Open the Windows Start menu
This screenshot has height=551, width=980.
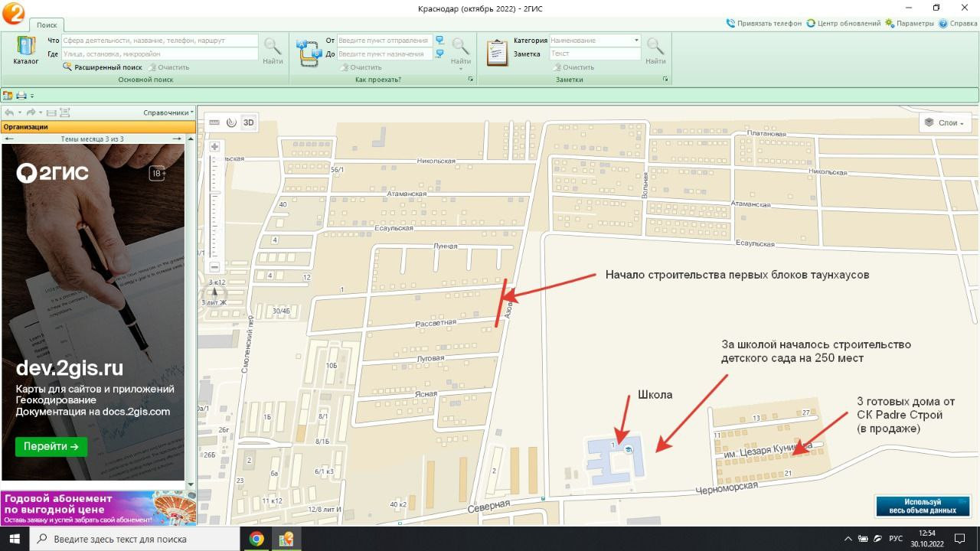tap(14, 539)
